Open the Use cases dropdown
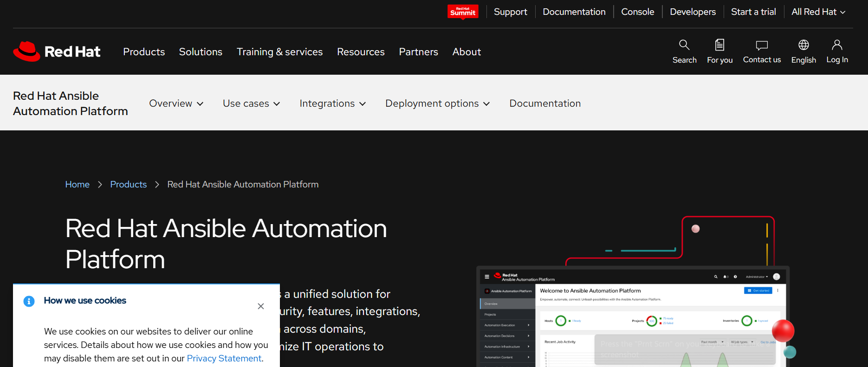This screenshot has height=367, width=868. [251, 103]
